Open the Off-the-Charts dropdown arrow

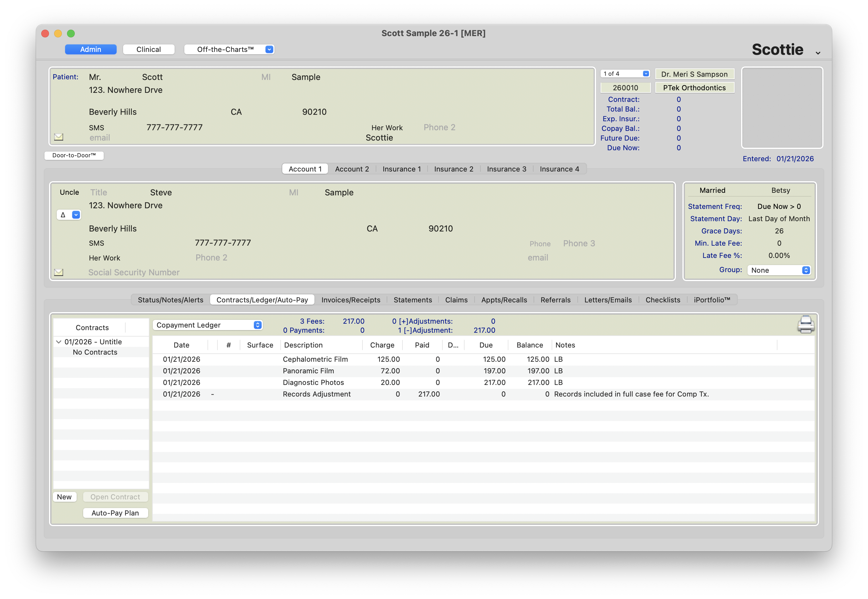pyautogui.click(x=269, y=50)
